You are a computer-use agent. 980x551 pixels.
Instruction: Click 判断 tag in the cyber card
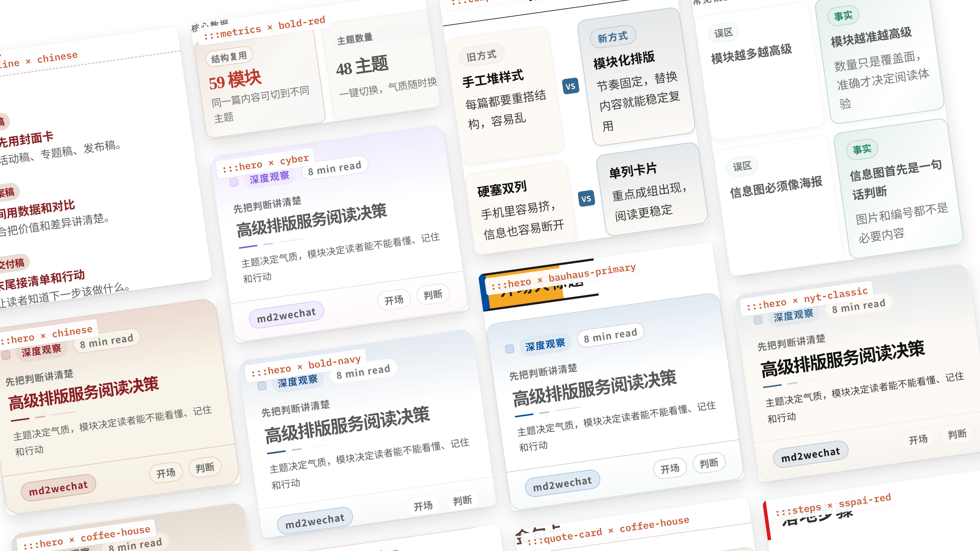coord(433,294)
